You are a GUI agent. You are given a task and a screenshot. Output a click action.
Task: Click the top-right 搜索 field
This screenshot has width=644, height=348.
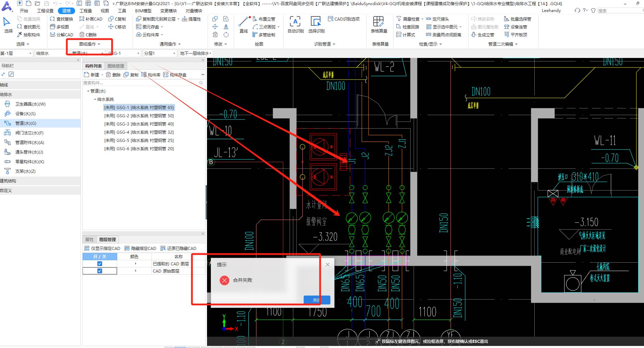620,11
